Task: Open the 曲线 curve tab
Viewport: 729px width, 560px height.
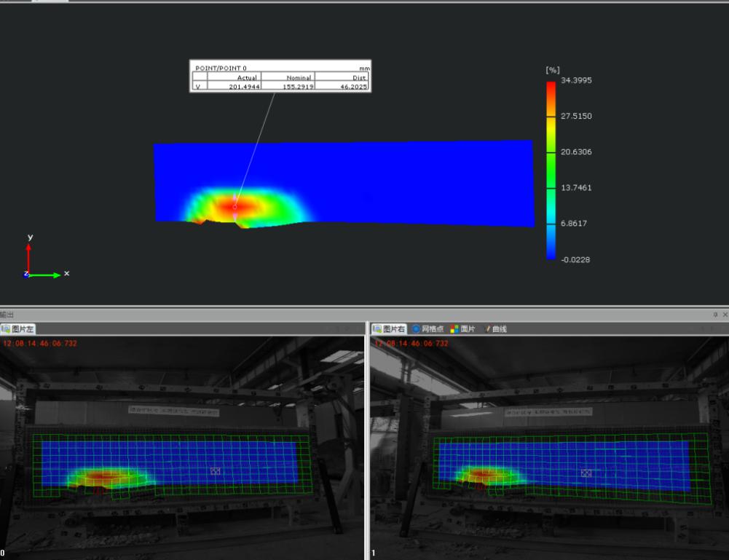Action: coord(499,329)
